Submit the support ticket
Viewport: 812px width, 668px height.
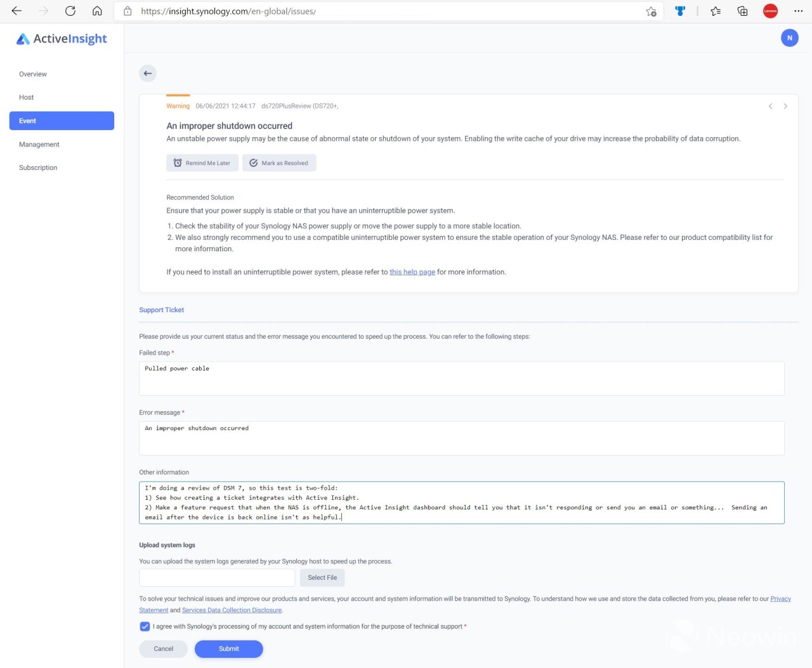[x=228, y=649]
